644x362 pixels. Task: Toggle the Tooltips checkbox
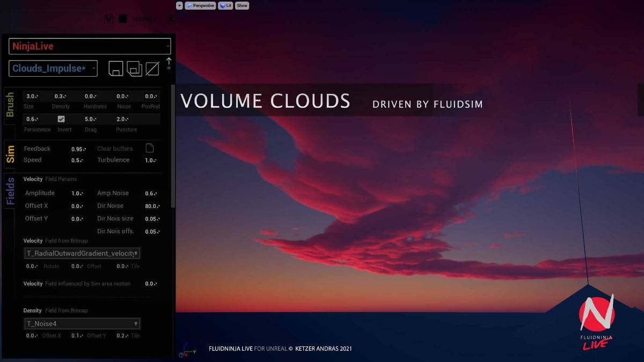coord(123,19)
